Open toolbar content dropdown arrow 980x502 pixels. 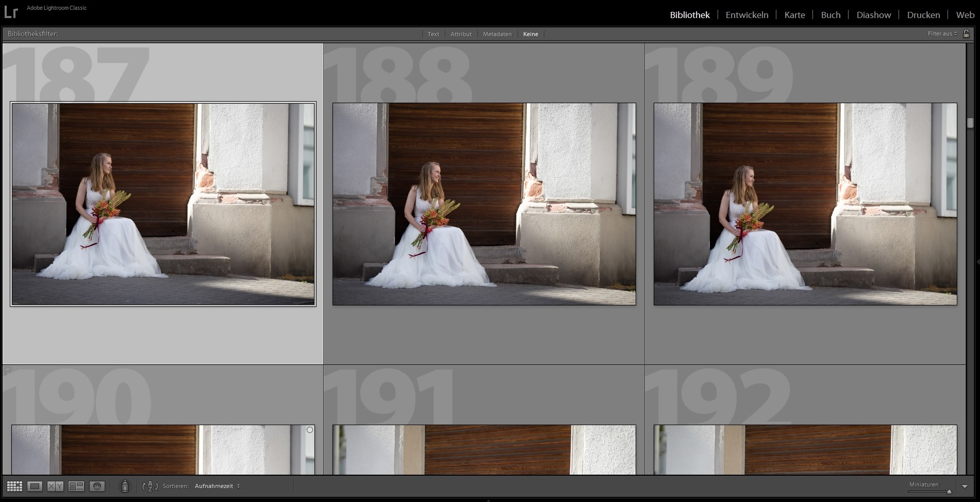(x=965, y=486)
